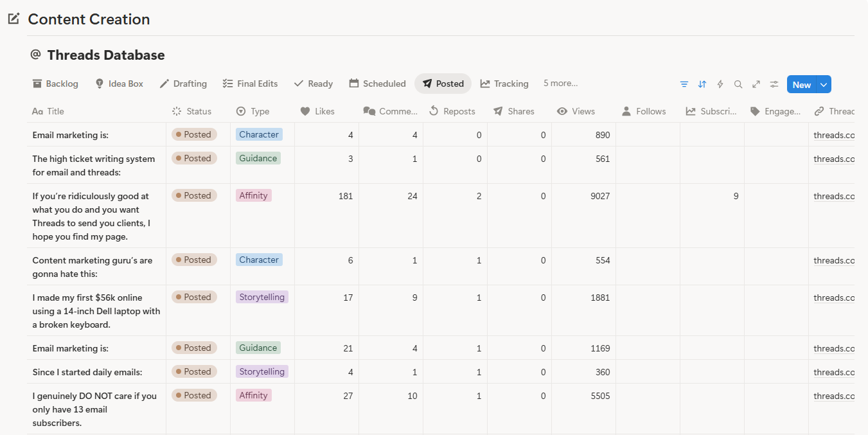Viewport: 868px width, 435px height.
Task: Open the Tracking view tab
Action: pyautogui.click(x=504, y=84)
